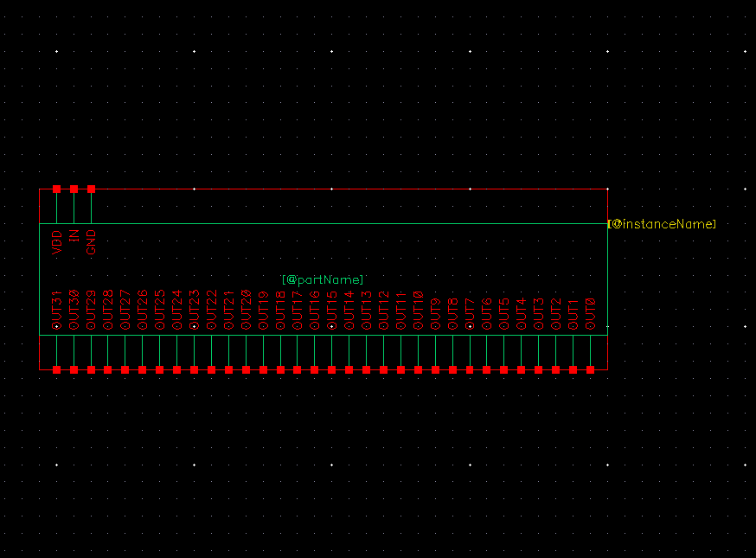Viewport: 756px width, 558px height.
Task: Select the GND pin square at top
Action: (91, 189)
